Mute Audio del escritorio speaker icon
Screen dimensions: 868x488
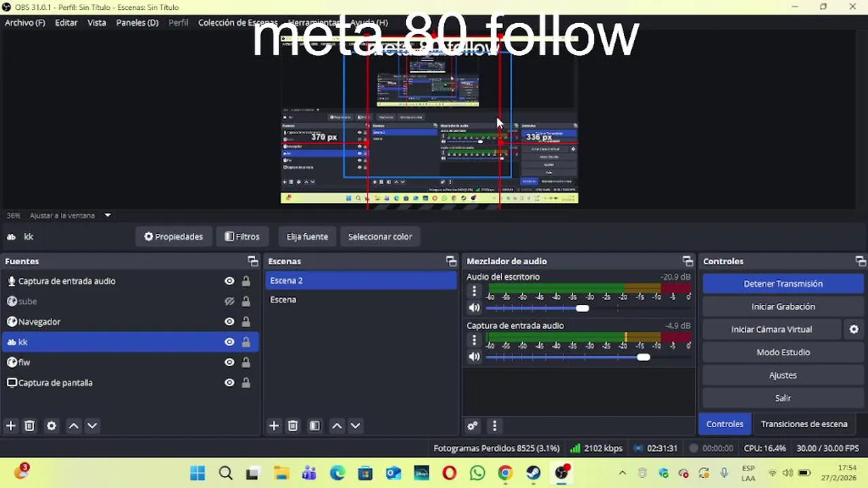click(474, 308)
